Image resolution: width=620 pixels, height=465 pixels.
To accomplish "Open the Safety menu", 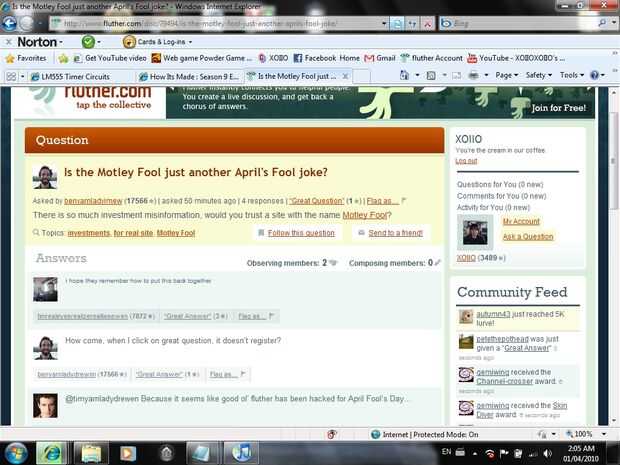I will pyautogui.click(x=539, y=75).
